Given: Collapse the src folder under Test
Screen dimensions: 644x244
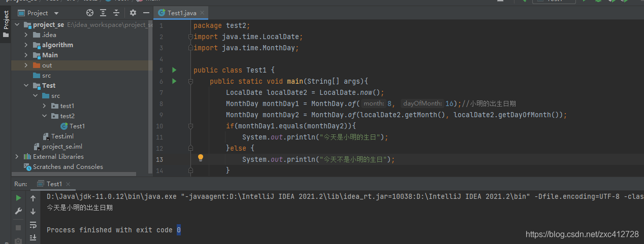Looking at the screenshot, I should pyautogui.click(x=36, y=96).
